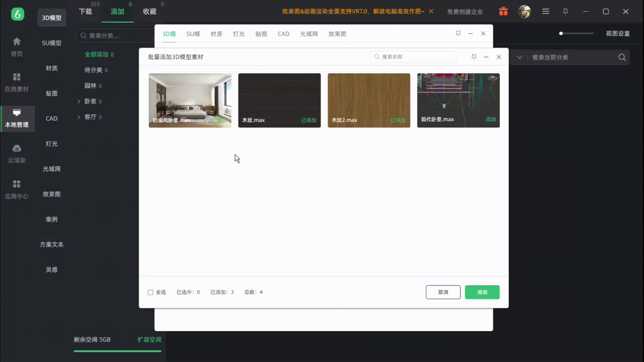Click 免费创建企业 link
The image size is (644, 362).
(465, 12)
